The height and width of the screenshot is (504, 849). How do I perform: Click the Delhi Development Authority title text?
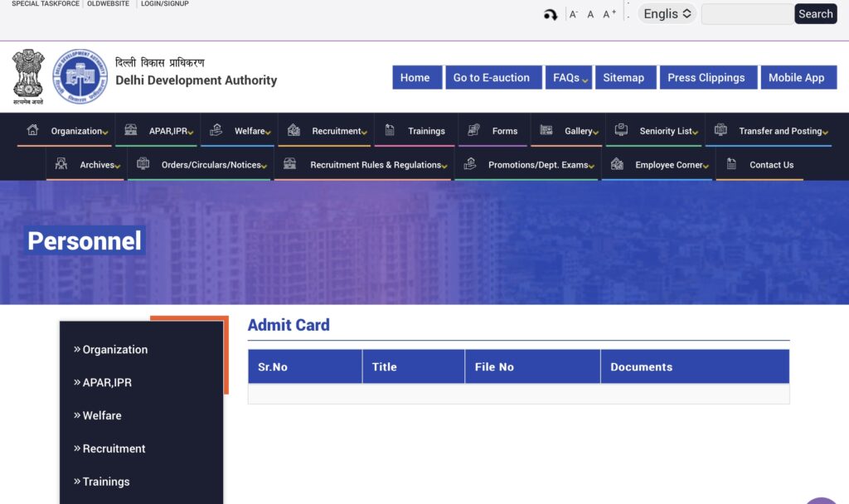196,80
